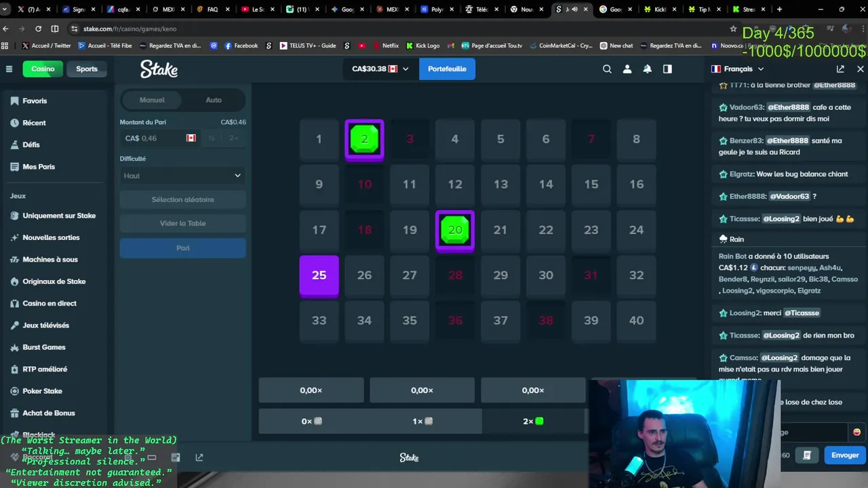Click the Pari bet button

pyautogui.click(x=182, y=247)
